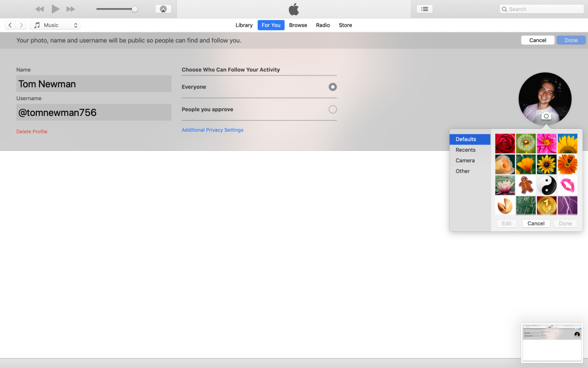Viewport: 588px width, 368px height.
Task: Adjust the volume slider
Action: coord(136,8)
